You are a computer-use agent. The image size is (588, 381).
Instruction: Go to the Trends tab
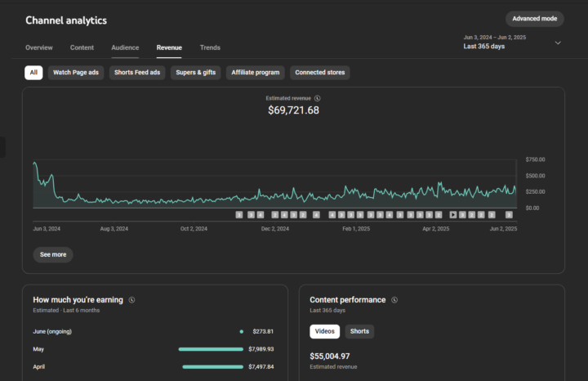pyautogui.click(x=210, y=48)
